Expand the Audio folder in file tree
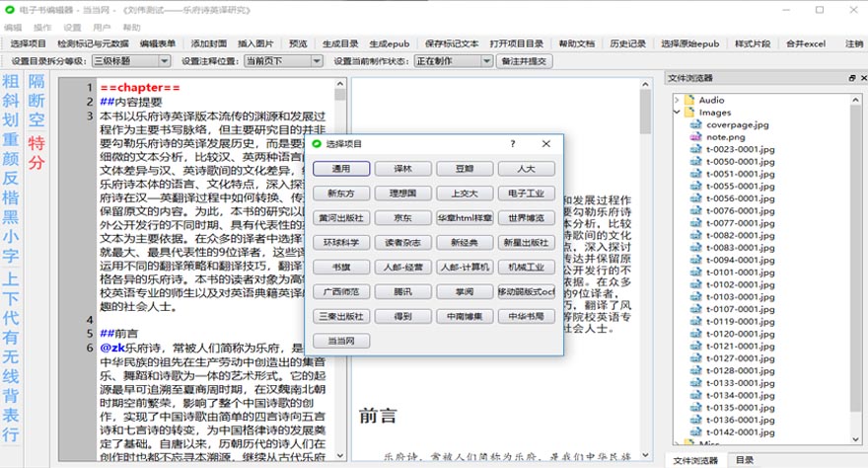The height and width of the screenshot is (468, 868). [x=677, y=100]
